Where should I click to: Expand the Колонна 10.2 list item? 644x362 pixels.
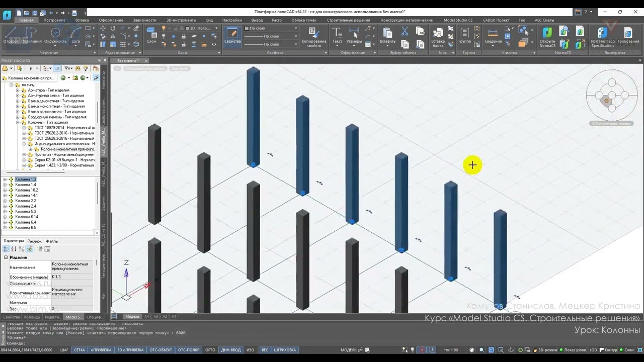[x=5, y=190]
